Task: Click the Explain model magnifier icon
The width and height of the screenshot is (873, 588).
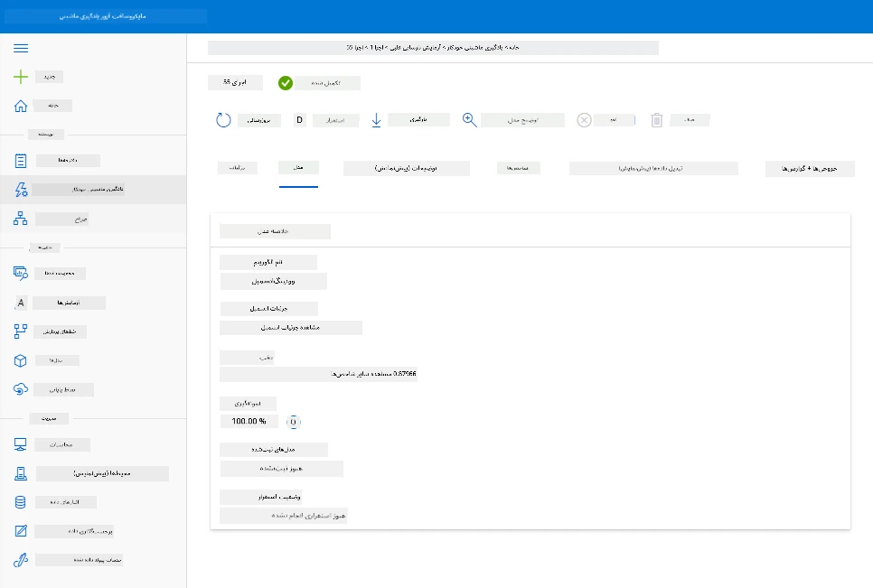Action: 469,120
